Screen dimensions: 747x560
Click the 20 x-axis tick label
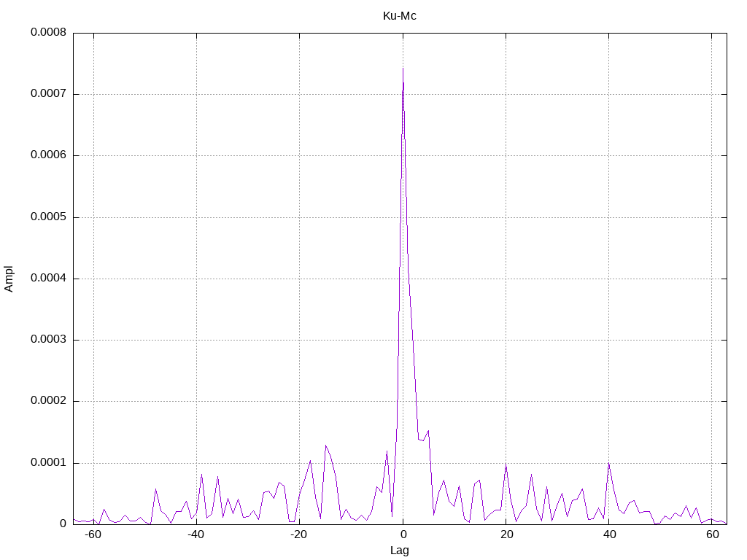506,534
